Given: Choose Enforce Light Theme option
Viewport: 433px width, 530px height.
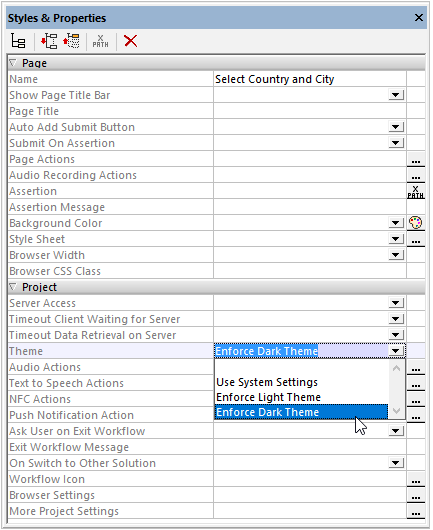Looking at the screenshot, I should (x=268, y=397).
